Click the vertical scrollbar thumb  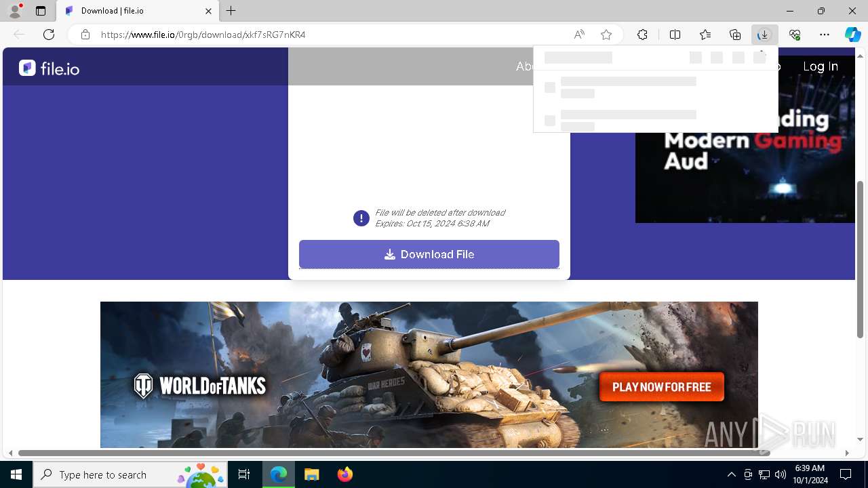click(861, 260)
